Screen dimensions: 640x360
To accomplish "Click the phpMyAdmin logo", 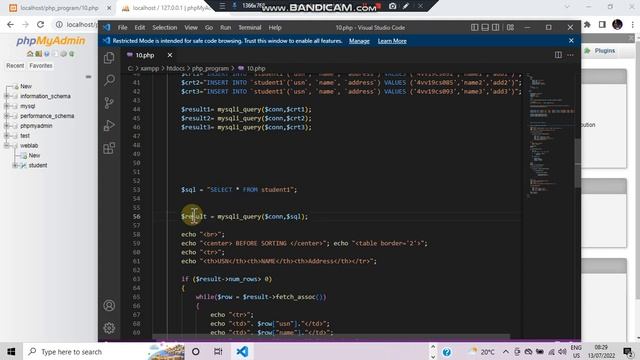I will (x=51, y=41).
